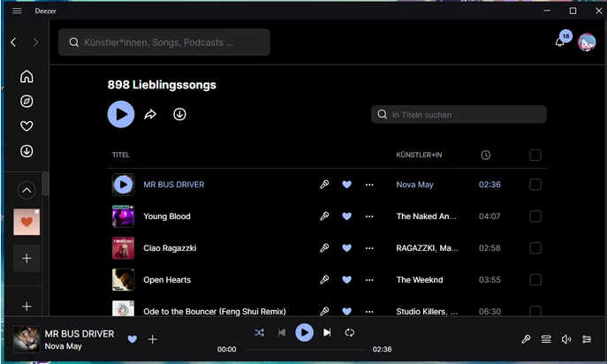Toggle the heart for Ciao Ragazzki
This screenshot has width=607, height=364.
coord(347,248)
